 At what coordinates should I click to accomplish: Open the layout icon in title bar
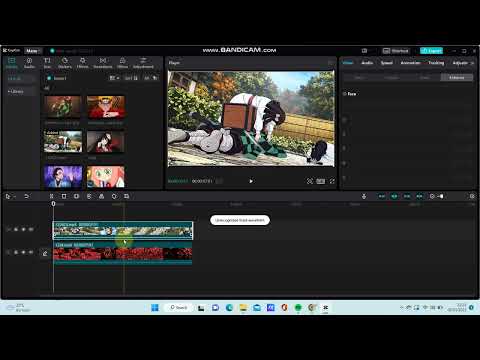pyautogui.click(x=364, y=51)
